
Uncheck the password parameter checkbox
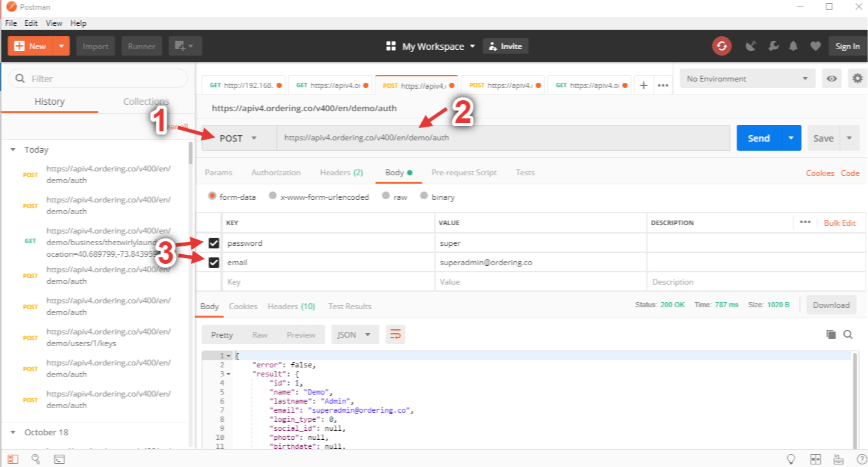214,243
